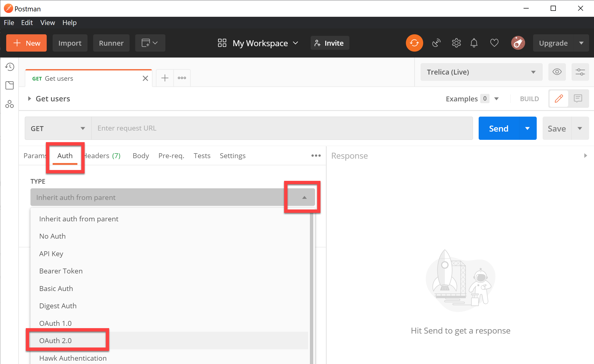Open Collections in the left sidebar
The image size is (594, 364).
coord(10,85)
